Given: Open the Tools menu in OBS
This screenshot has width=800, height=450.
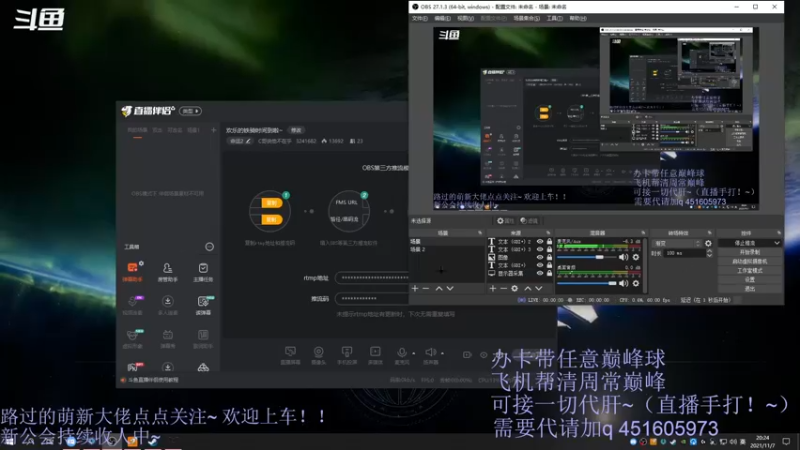Looking at the screenshot, I should pyautogui.click(x=554, y=18).
